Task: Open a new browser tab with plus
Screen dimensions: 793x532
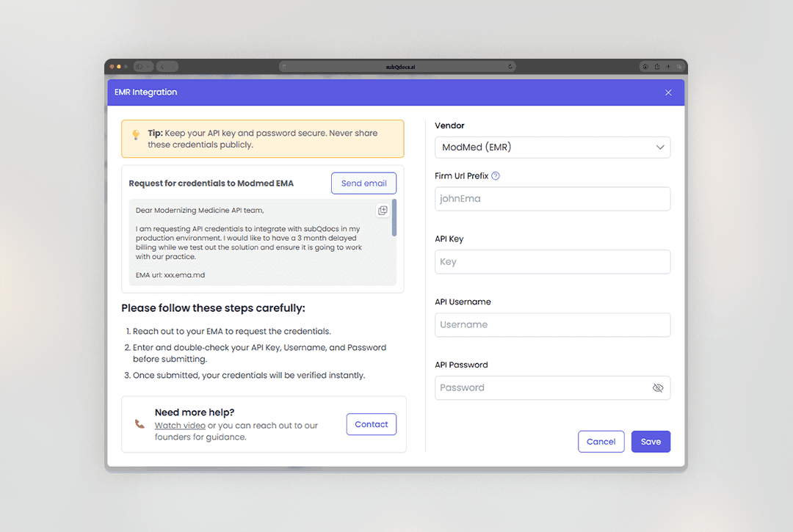Action: (x=668, y=67)
